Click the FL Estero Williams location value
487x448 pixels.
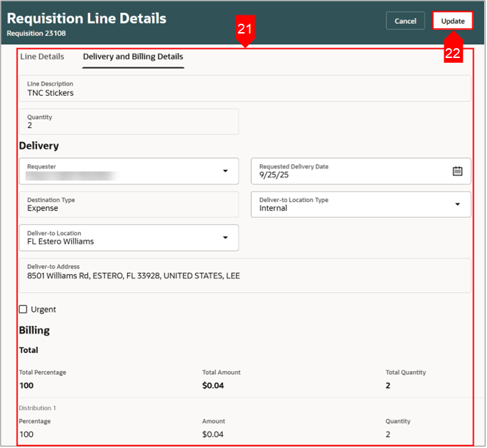61,242
